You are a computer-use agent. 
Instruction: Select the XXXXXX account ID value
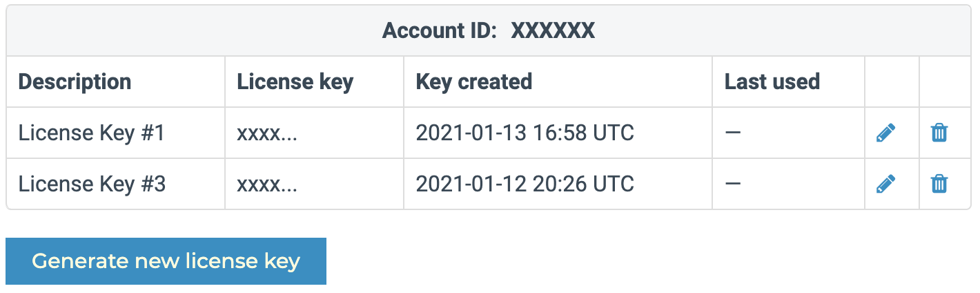pyautogui.click(x=552, y=31)
